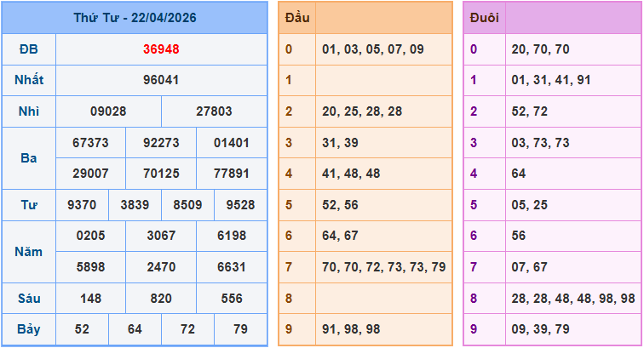Select first prize number 96041
This screenshot has height=348, width=644.
[161, 81]
